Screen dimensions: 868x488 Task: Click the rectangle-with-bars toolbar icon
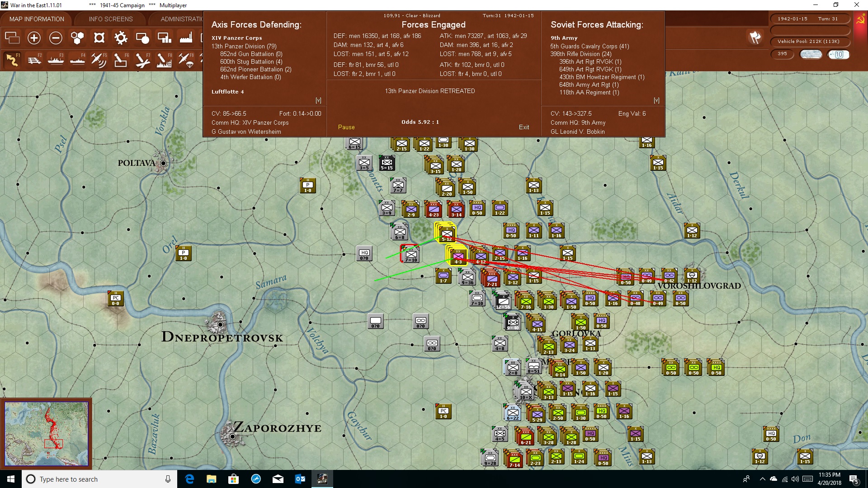click(164, 38)
